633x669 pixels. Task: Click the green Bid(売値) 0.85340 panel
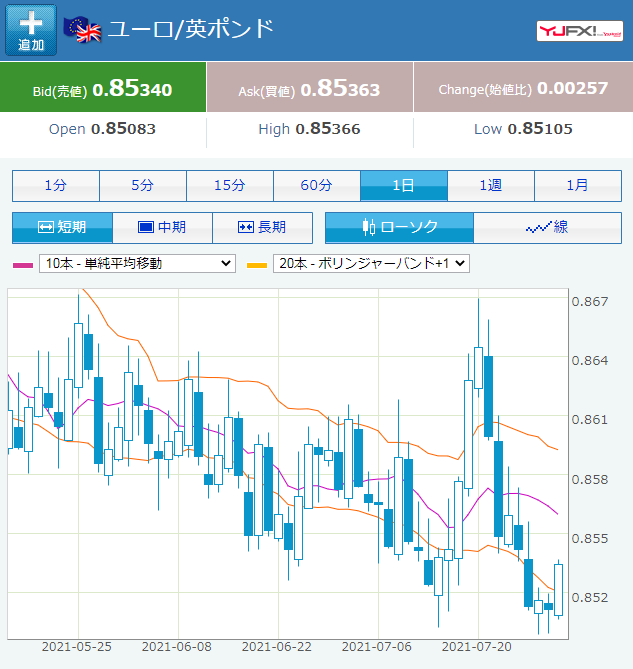103,87
